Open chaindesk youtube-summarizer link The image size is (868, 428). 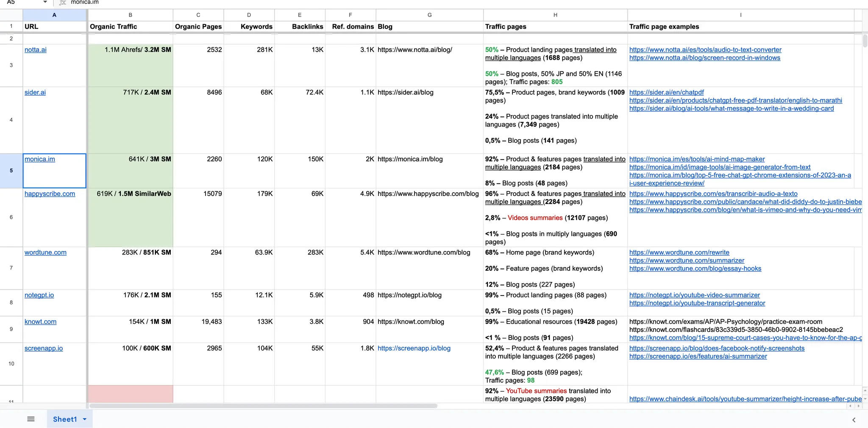pos(746,399)
